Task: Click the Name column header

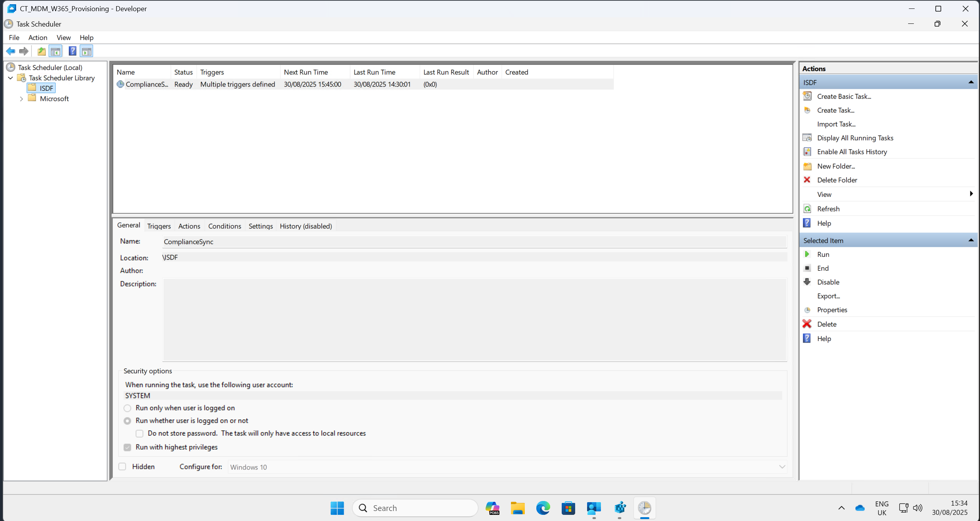Action: click(142, 72)
